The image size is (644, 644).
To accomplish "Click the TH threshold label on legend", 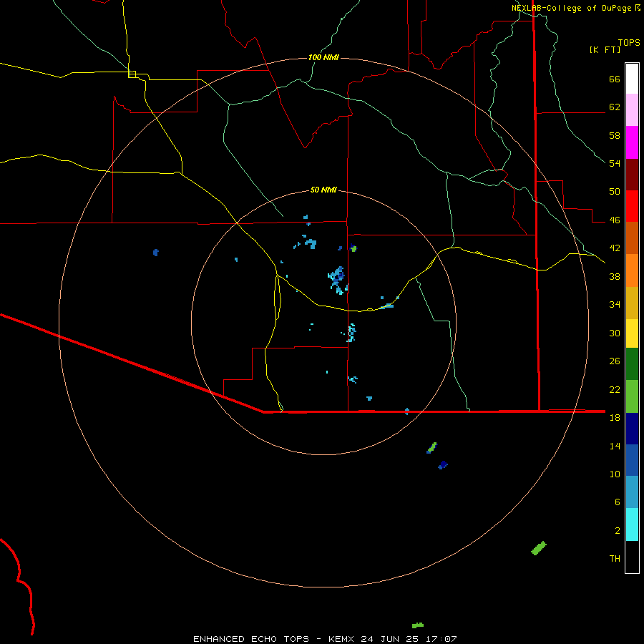I will coord(615,558).
